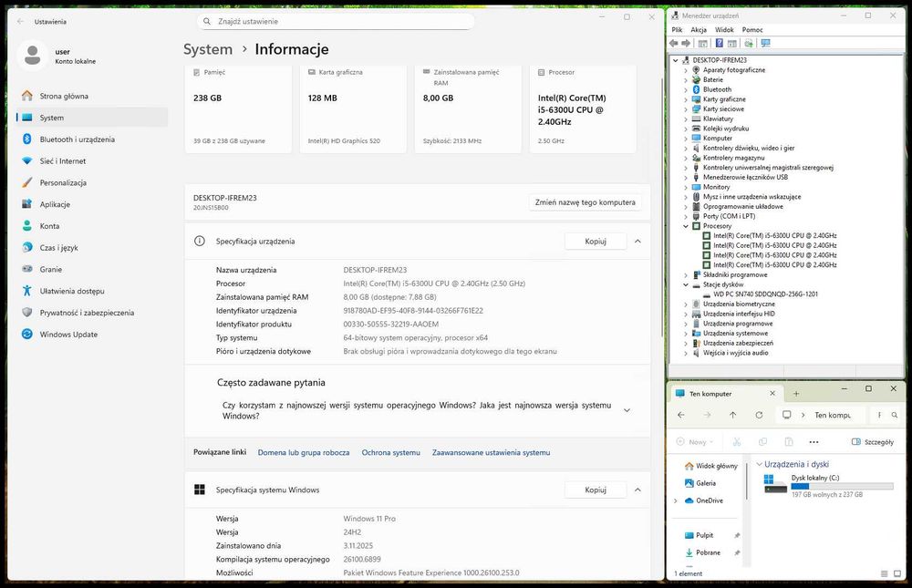Open Ochrona systemu link
912x588 pixels.
click(x=391, y=452)
